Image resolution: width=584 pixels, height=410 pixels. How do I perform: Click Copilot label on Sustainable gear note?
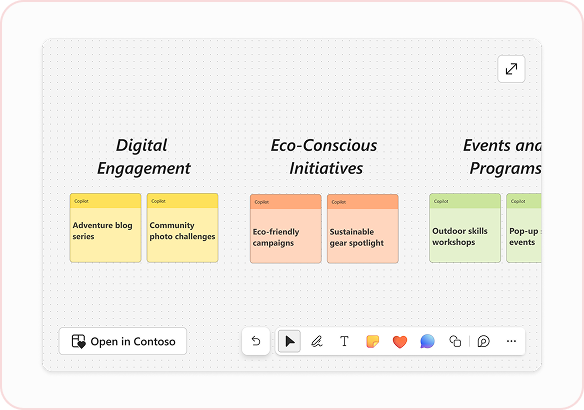(x=339, y=202)
